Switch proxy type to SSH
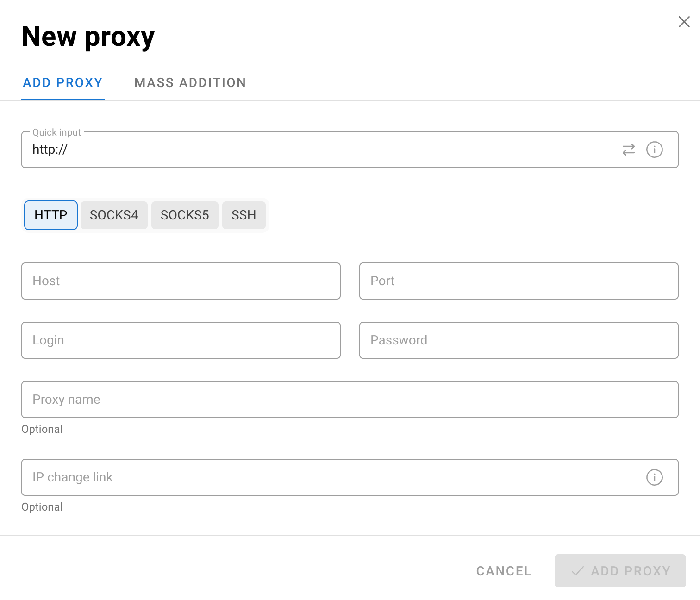This screenshot has height=600, width=700. pos(244,215)
